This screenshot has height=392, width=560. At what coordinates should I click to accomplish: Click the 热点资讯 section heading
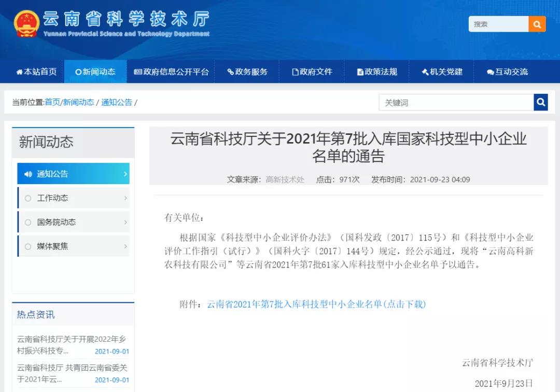[36, 315]
